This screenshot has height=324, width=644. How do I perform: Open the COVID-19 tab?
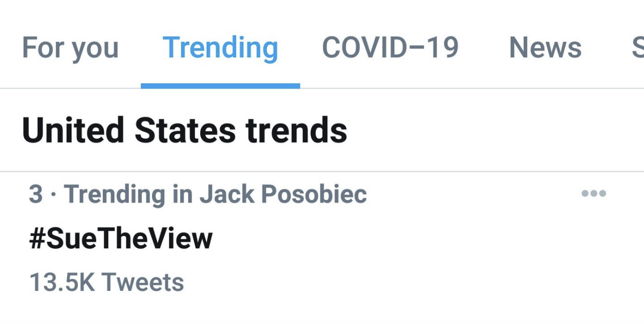pos(390,48)
